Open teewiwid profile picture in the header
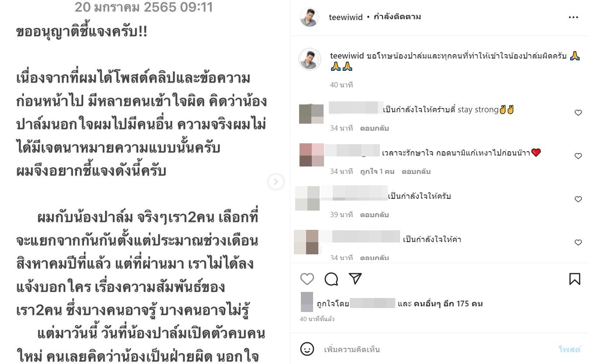 (310, 17)
